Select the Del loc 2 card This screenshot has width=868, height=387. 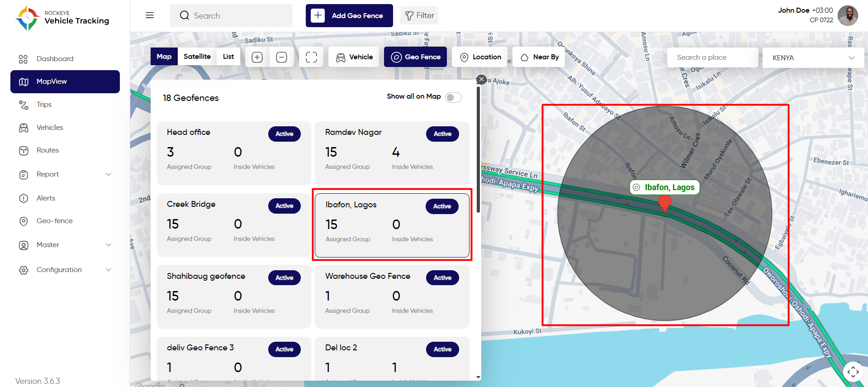point(392,358)
